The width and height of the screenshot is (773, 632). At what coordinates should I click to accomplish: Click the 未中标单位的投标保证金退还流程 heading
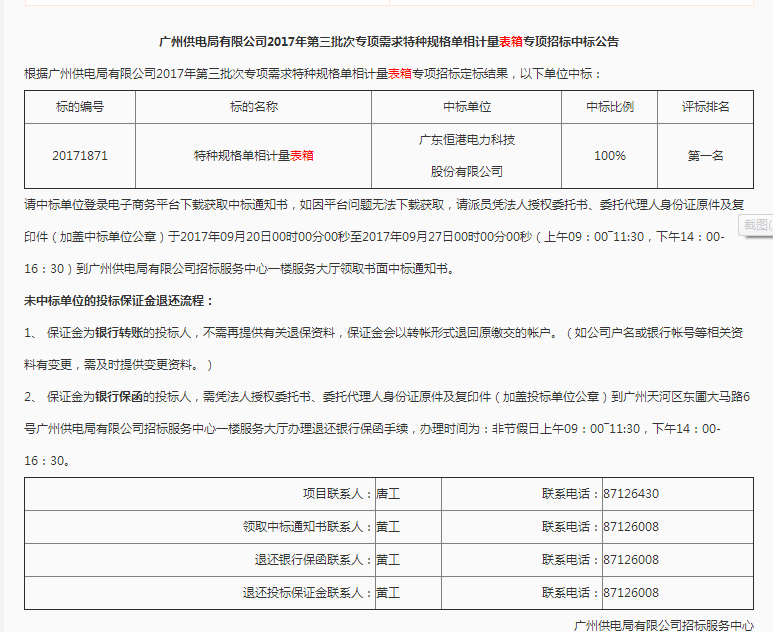coord(119,300)
